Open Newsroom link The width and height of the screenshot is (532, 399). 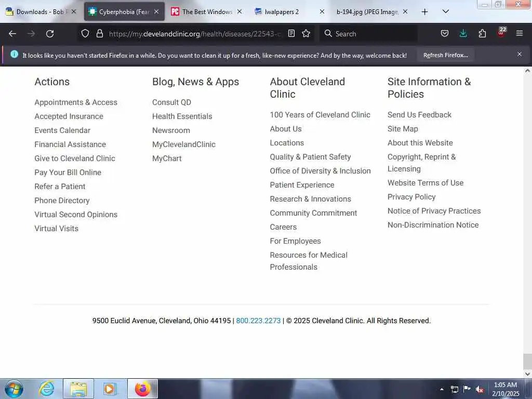171,130
